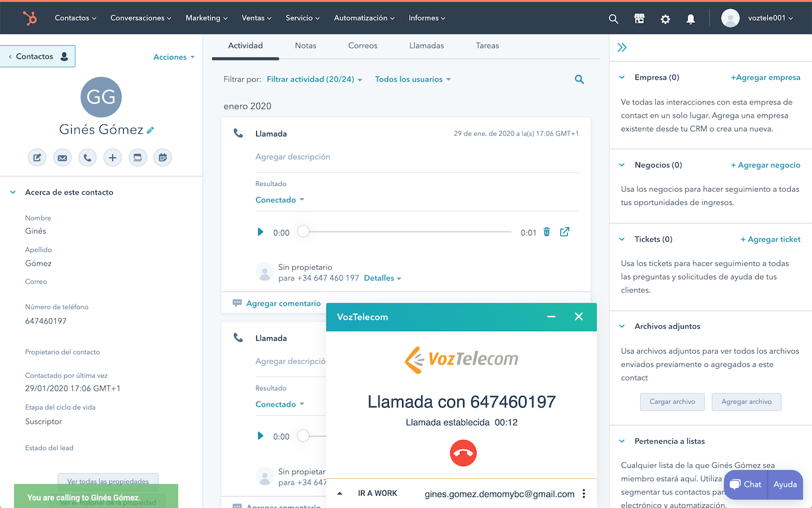The width and height of the screenshot is (812, 508).
Task: Click the Ayuda button
Action: point(785,485)
